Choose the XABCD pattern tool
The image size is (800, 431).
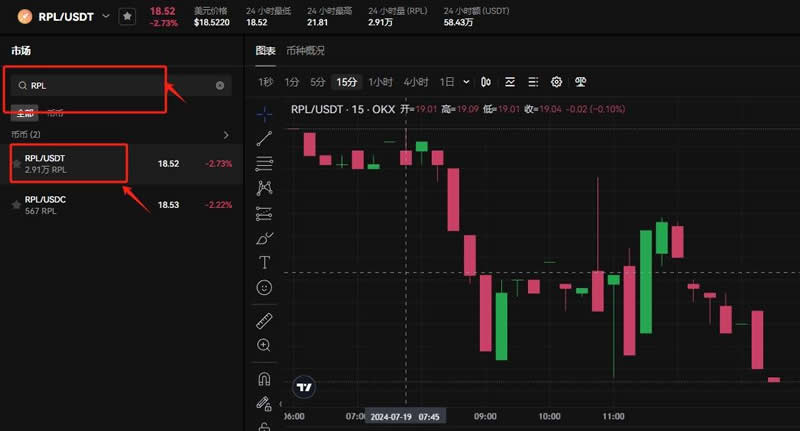(264, 188)
